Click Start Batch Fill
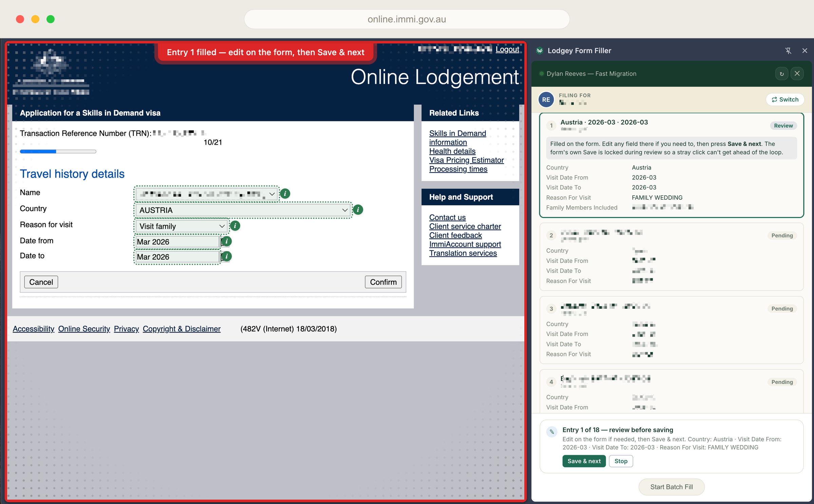 click(x=671, y=487)
